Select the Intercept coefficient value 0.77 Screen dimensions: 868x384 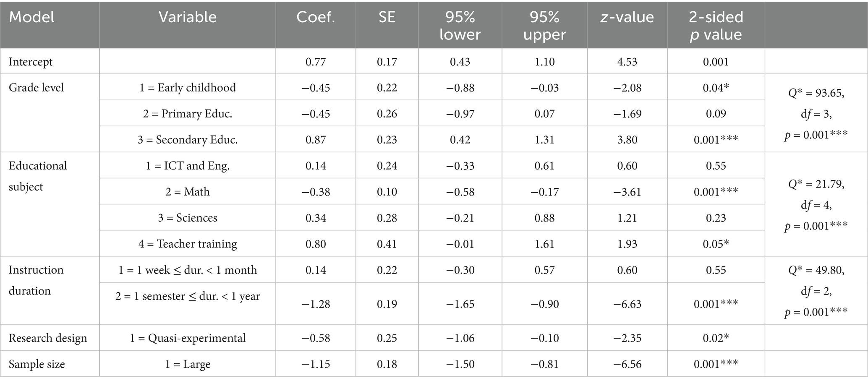316,62
